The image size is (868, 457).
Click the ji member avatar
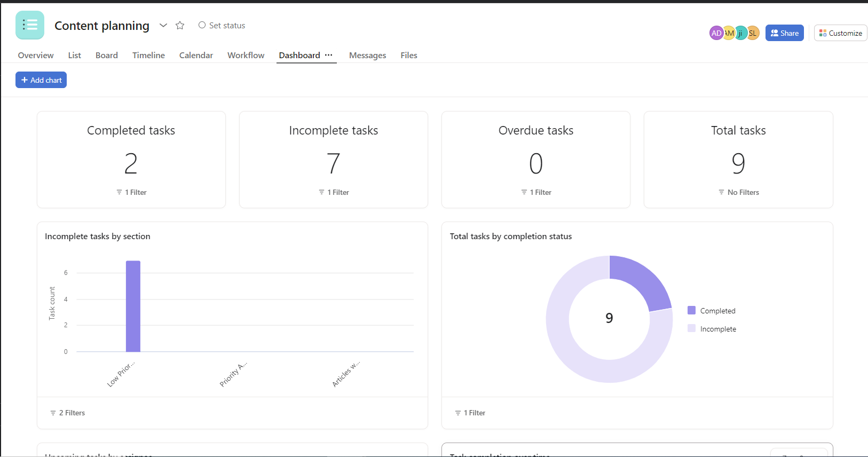coord(740,33)
